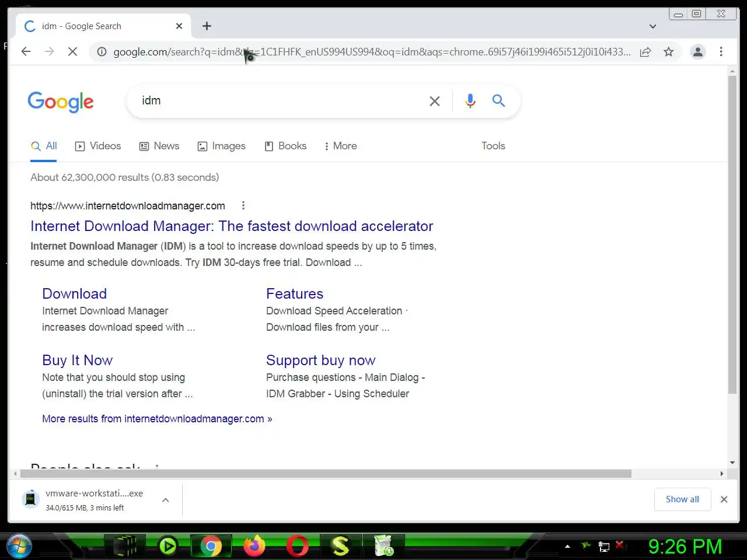Open the Features sitelink
This screenshot has height=560, width=747.
(295, 293)
